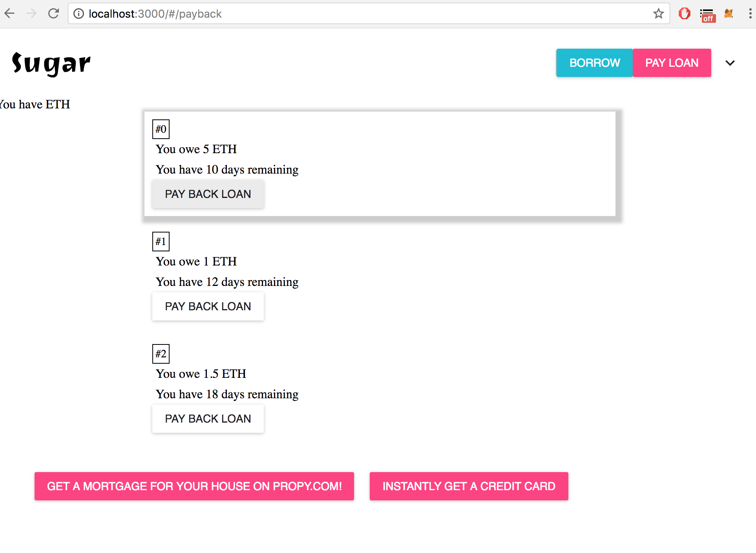Image resolution: width=756 pixels, height=553 pixels.
Task: Open the red stop-hand adblock extension
Action: tap(684, 14)
